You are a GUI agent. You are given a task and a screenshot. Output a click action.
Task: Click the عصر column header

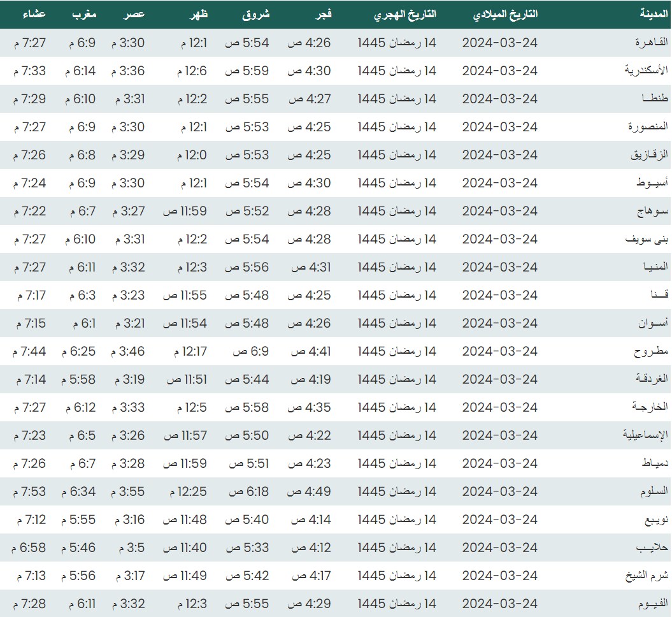(134, 14)
